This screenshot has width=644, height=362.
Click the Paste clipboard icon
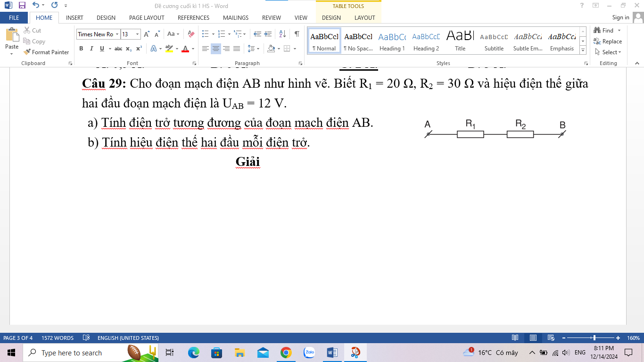coord(12,35)
